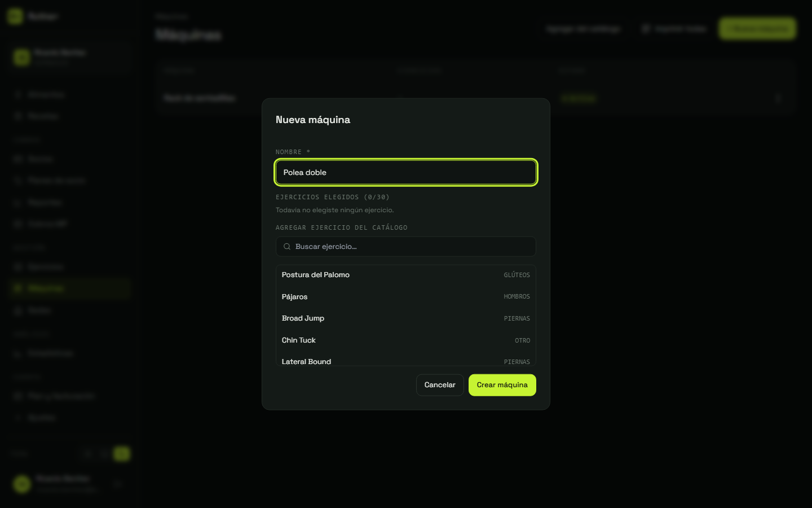Viewport: 812px width, 508px height.
Task: Click the Buscar ejercicio search field
Action: coord(406,247)
